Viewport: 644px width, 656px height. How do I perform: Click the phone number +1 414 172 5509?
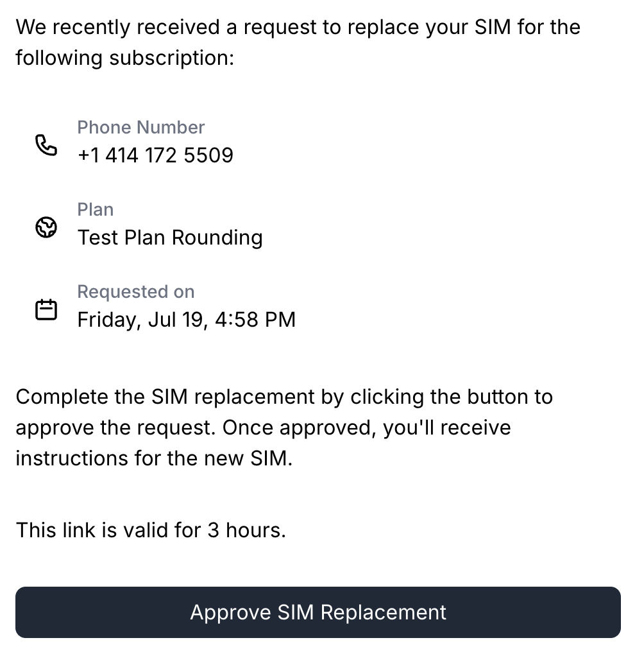(x=156, y=155)
